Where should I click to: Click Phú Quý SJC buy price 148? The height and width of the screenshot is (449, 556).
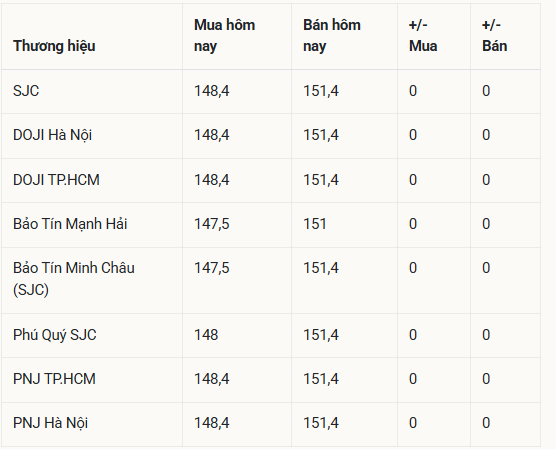tap(206, 335)
